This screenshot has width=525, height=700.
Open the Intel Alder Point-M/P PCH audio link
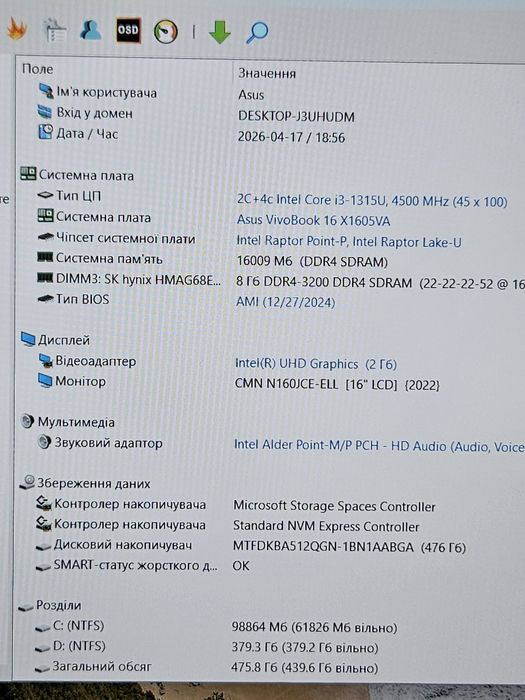pyautogui.click(x=379, y=446)
